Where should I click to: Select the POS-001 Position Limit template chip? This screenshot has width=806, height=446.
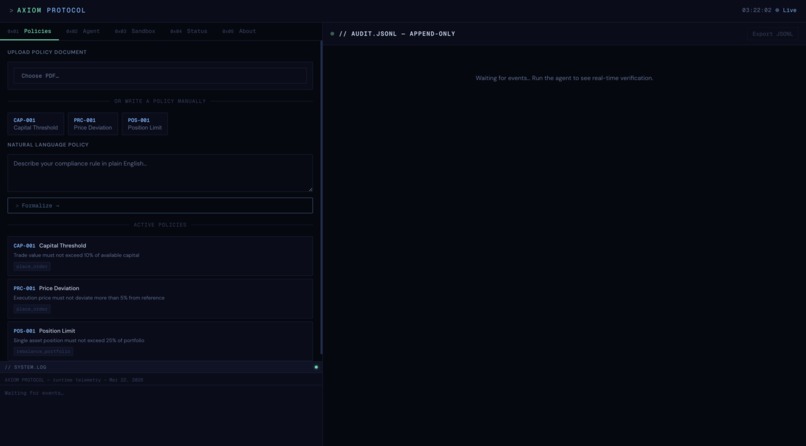click(x=144, y=124)
